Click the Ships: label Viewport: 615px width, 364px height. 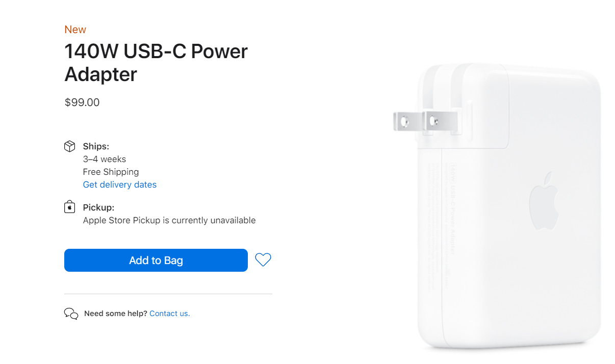pyautogui.click(x=96, y=147)
